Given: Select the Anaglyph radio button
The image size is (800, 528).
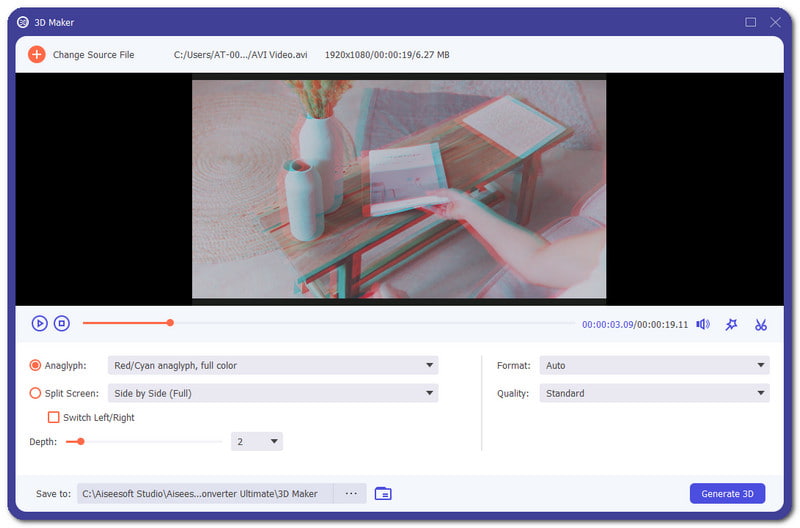Looking at the screenshot, I should coord(36,366).
